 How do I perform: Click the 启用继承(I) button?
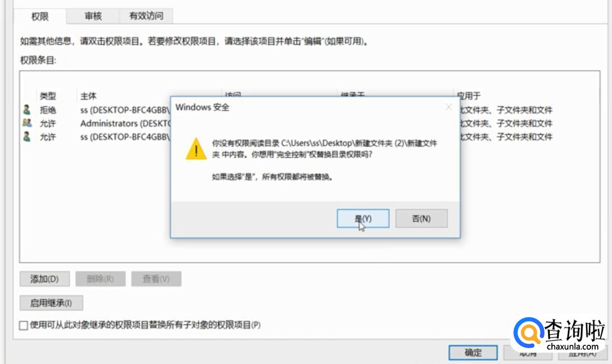tap(51, 303)
